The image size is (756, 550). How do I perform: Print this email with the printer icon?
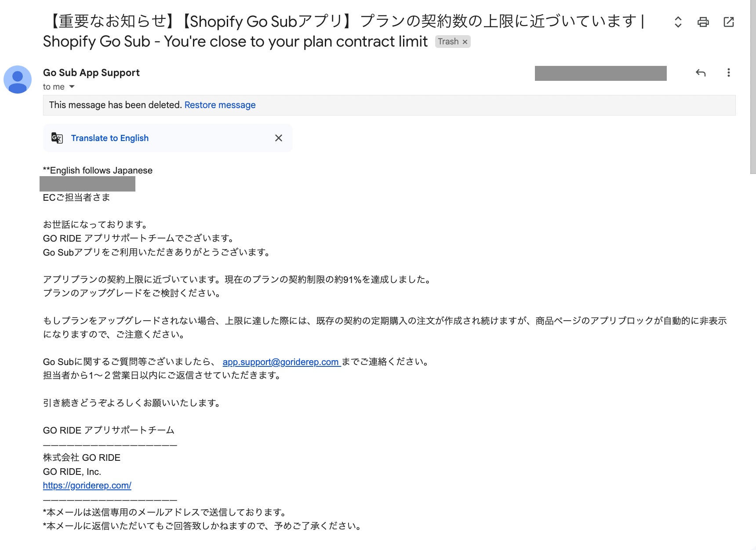coord(703,22)
